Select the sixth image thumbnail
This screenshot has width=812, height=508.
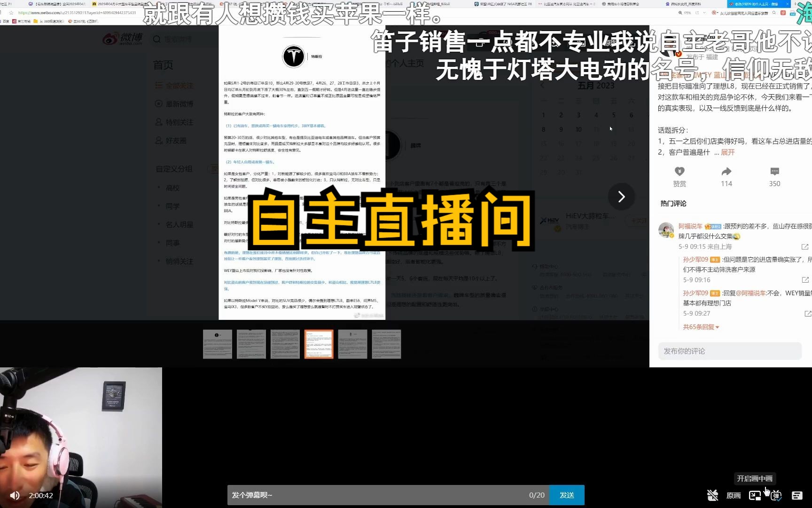(387, 344)
